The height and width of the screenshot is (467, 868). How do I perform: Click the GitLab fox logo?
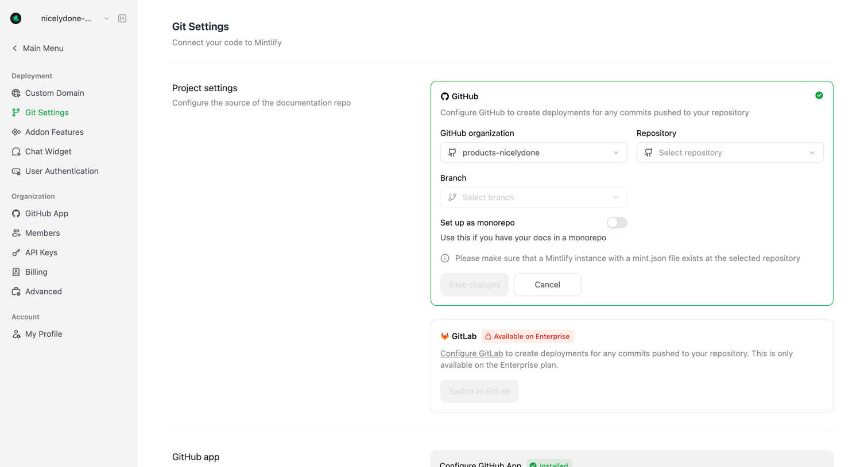click(445, 336)
